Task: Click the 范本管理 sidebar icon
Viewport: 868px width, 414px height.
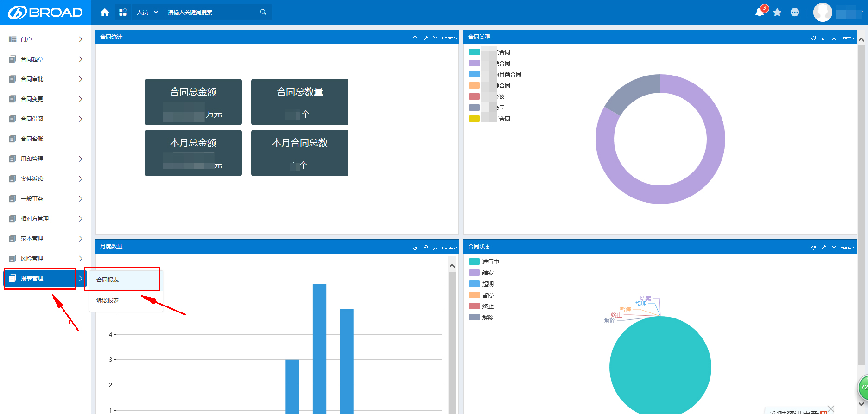Action: (13, 239)
